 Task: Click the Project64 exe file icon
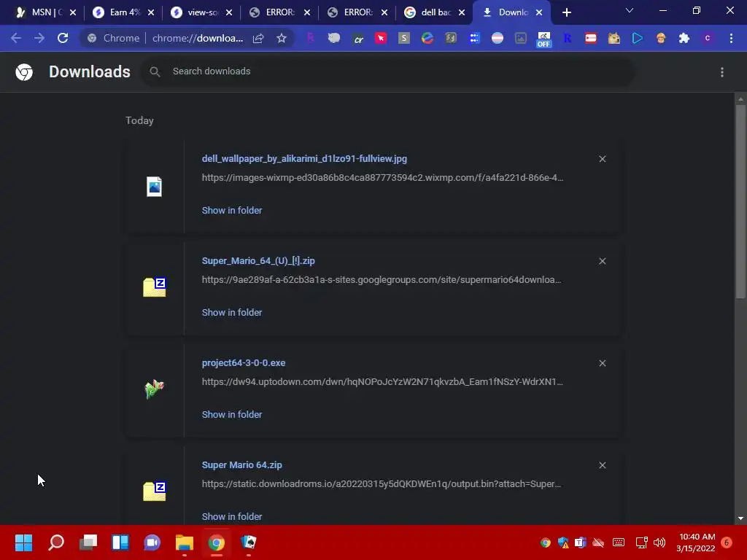[155, 389]
